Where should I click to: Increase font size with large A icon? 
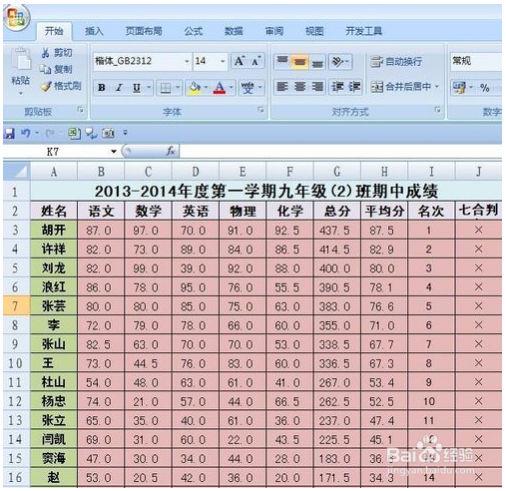pyautogui.click(x=239, y=61)
